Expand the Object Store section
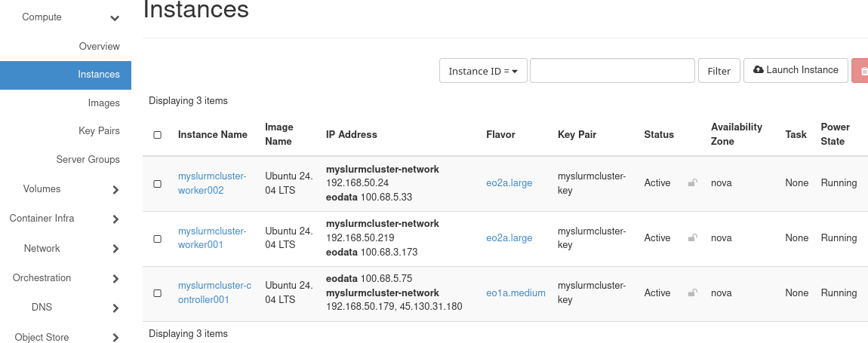This screenshot has width=868, height=343. (x=115, y=338)
